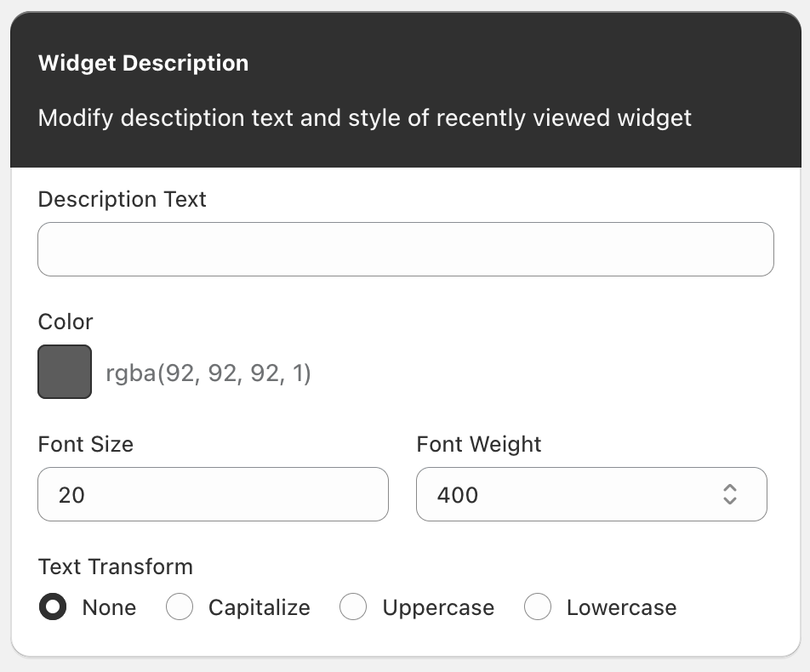Click the Text Transform label
Viewport: 810px width, 672px height.
[115, 567]
